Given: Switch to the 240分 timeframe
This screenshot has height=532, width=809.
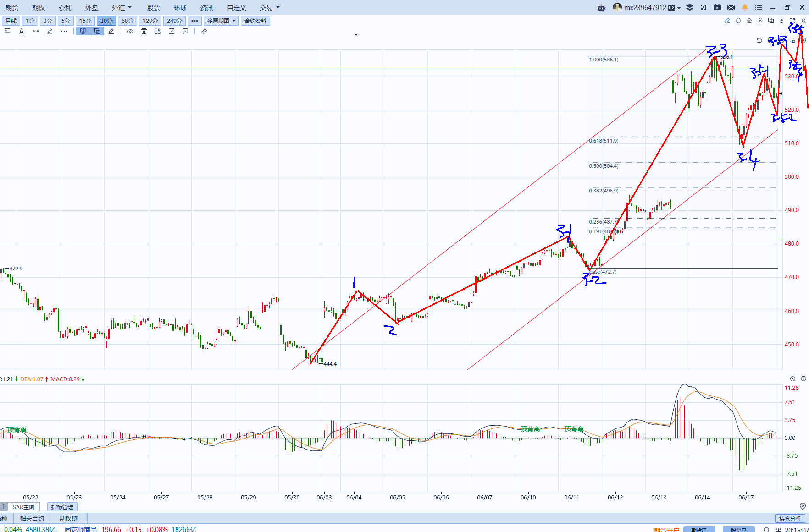Looking at the screenshot, I should (x=174, y=21).
